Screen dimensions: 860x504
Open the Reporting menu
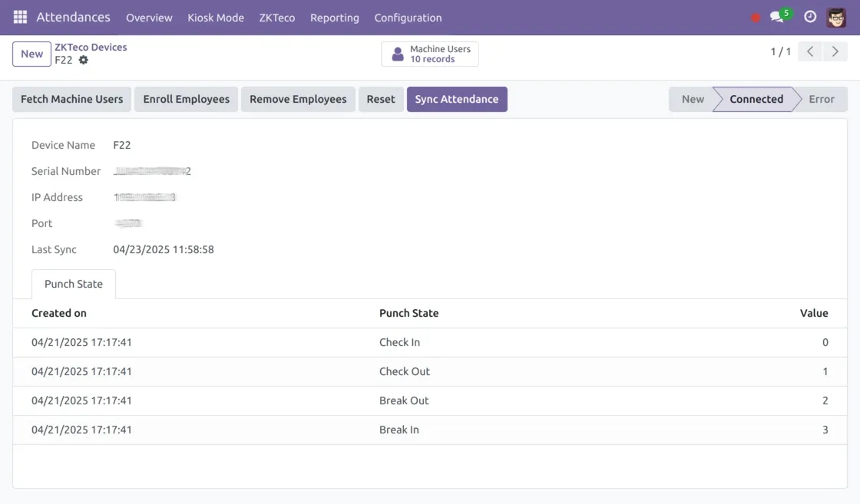click(x=334, y=18)
